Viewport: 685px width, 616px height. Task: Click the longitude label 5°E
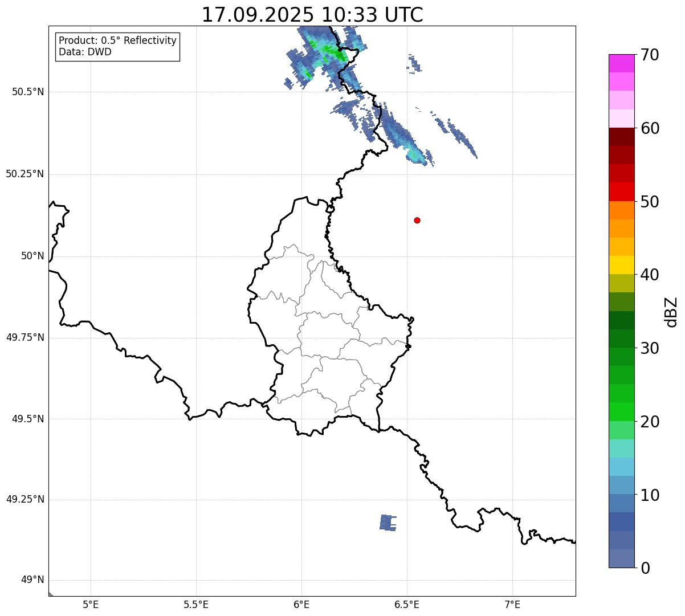(x=91, y=605)
